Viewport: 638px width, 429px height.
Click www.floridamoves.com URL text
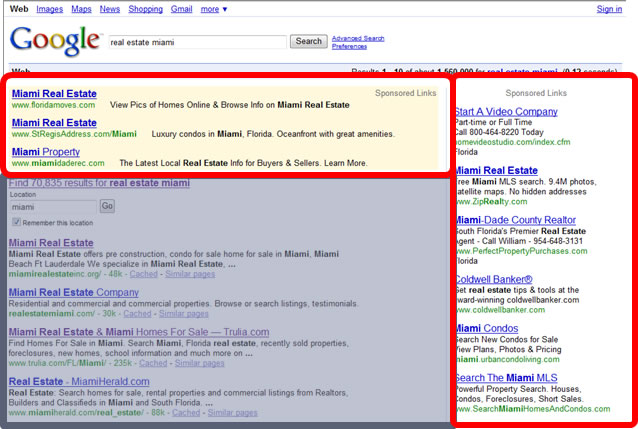point(53,105)
